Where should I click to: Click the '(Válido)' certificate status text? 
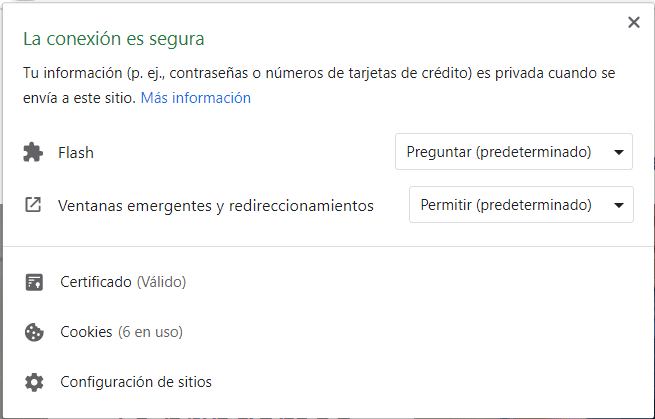click(161, 282)
